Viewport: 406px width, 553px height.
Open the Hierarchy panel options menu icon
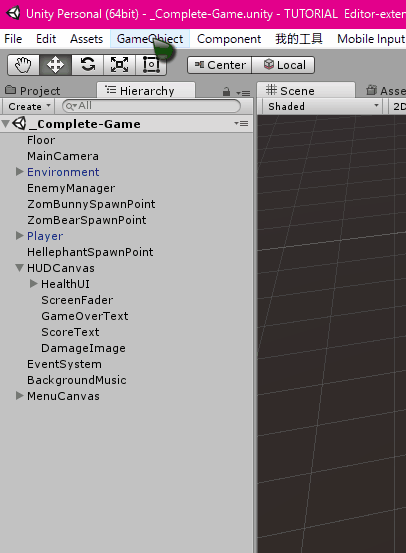243,93
